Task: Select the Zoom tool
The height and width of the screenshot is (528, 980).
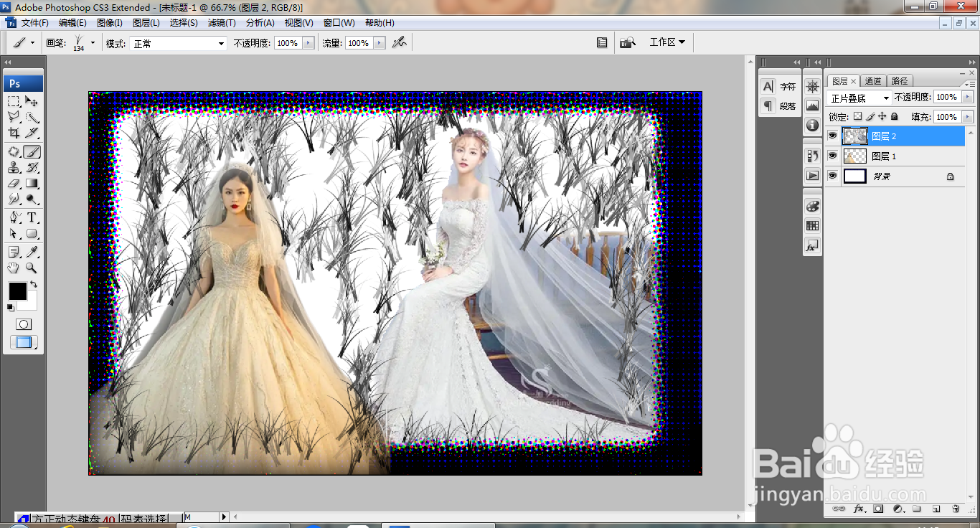Action: [32, 268]
